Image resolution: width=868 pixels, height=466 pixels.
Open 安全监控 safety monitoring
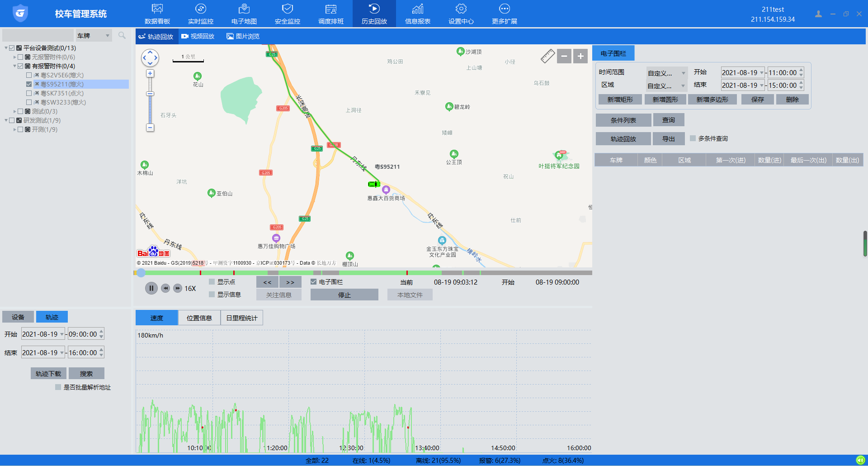coord(288,14)
